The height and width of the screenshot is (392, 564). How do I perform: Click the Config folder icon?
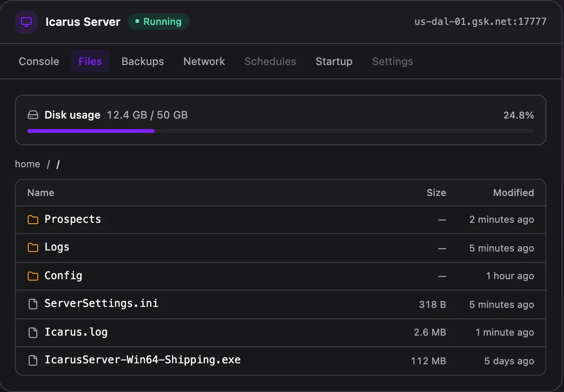(x=33, y=276)
